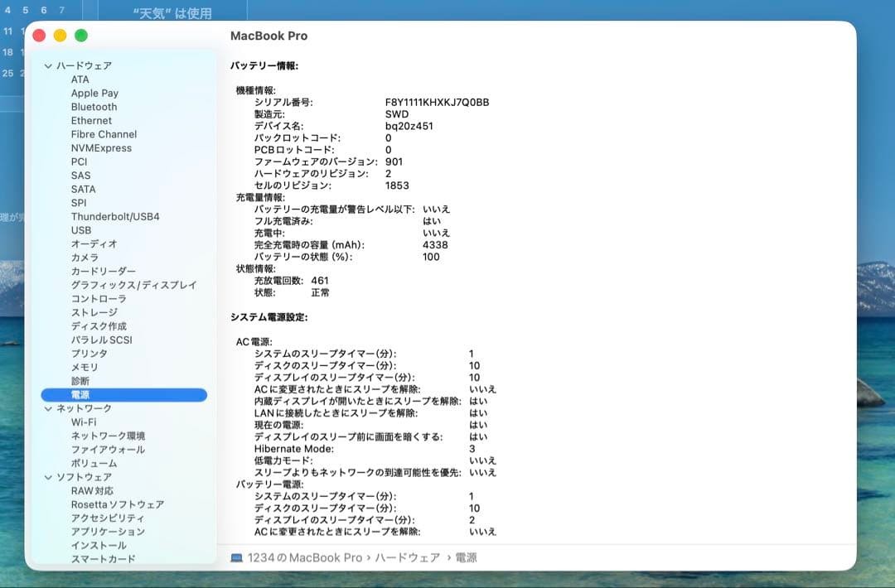Select SATA in the sidebar
Image resolution: width=895 pixels, height=588 pixels.
click(84, 190)
